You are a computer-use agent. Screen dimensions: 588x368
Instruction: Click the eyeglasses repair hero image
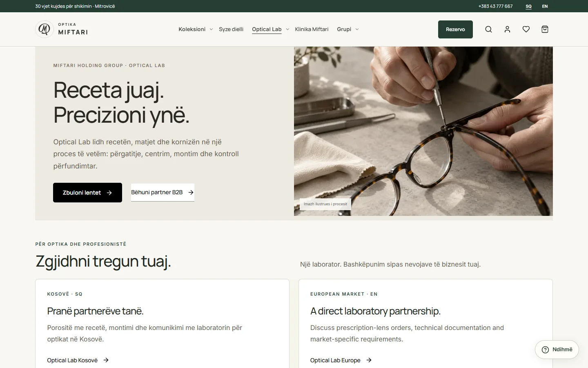pyautogui.click(x=423, y=131)
